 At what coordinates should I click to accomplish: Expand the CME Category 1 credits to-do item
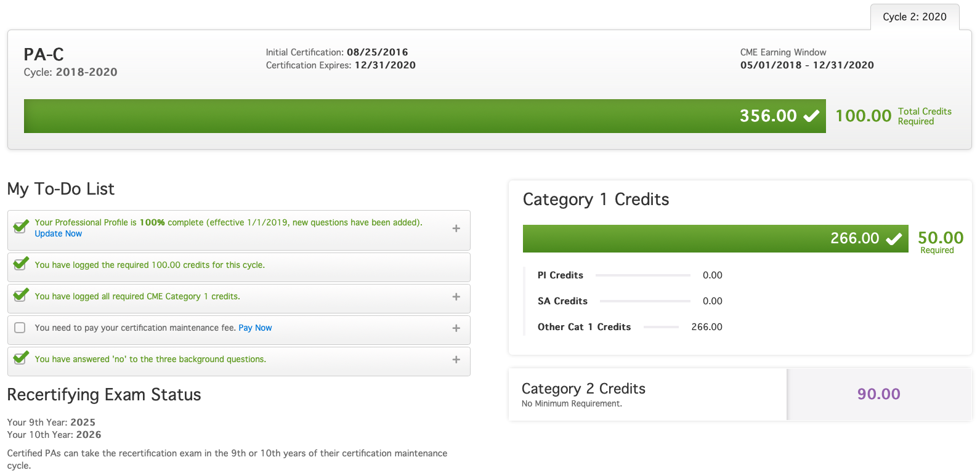pyautogui.click(x=456, y=297)
